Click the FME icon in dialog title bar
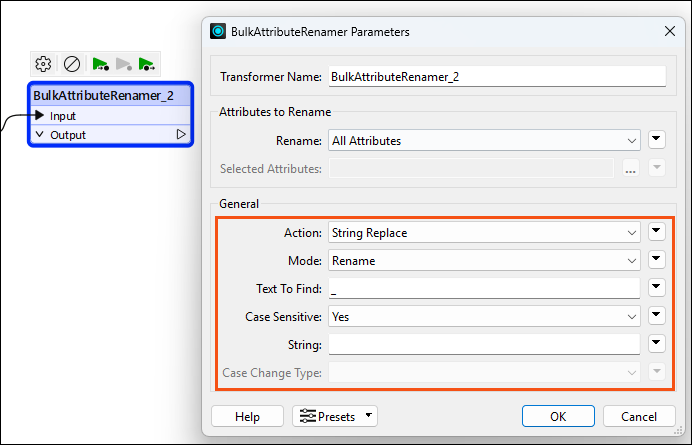692x445 pixels. (218, 31)
